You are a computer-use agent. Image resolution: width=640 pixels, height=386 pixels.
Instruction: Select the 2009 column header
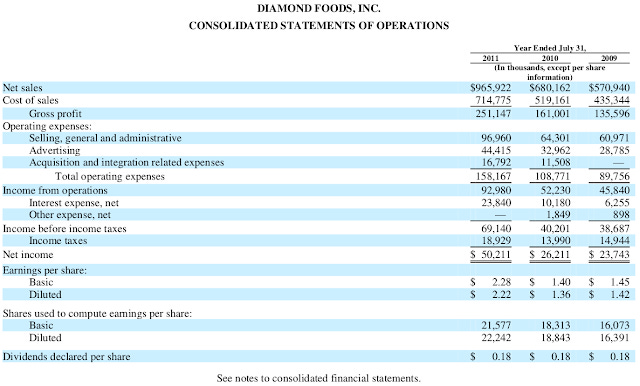609,58
